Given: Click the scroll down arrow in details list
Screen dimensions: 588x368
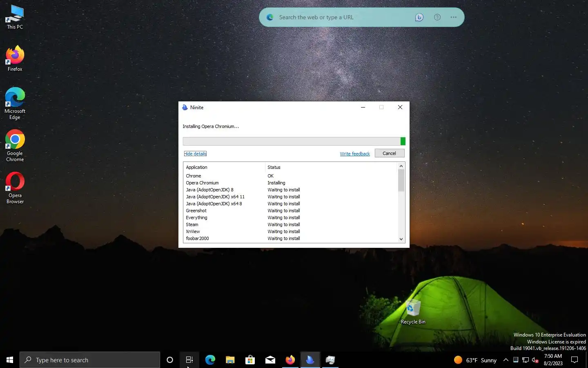Looking at the screenshot, I should (x=401, y=239).
